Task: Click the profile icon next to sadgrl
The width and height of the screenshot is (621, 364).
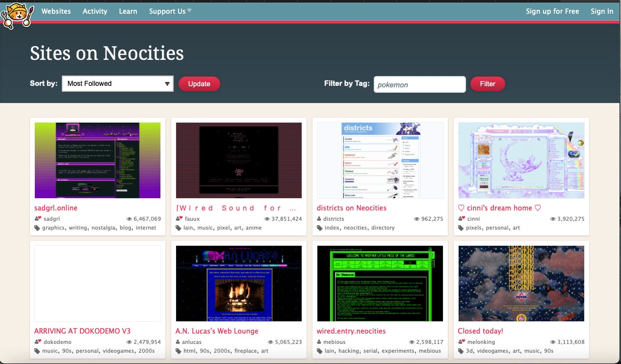Action: (38, 219)
